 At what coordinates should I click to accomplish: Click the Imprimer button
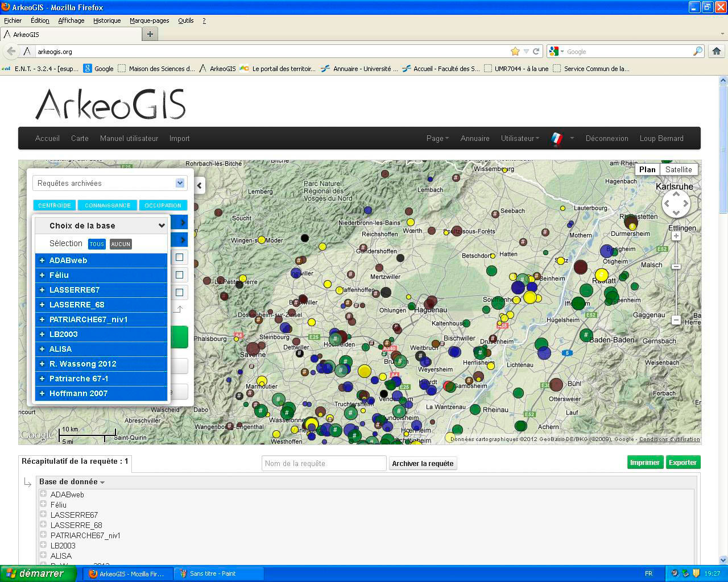click(x=644, y=463)
